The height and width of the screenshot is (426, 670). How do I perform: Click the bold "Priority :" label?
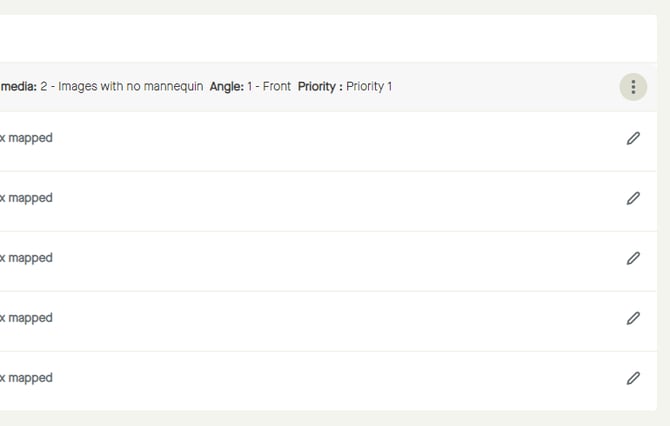point(320,87)
